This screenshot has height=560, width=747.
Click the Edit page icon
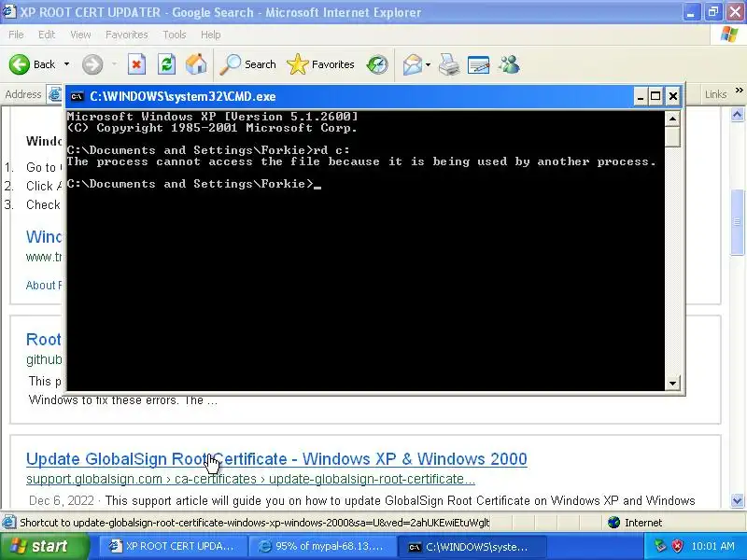(x=478, y=64)
